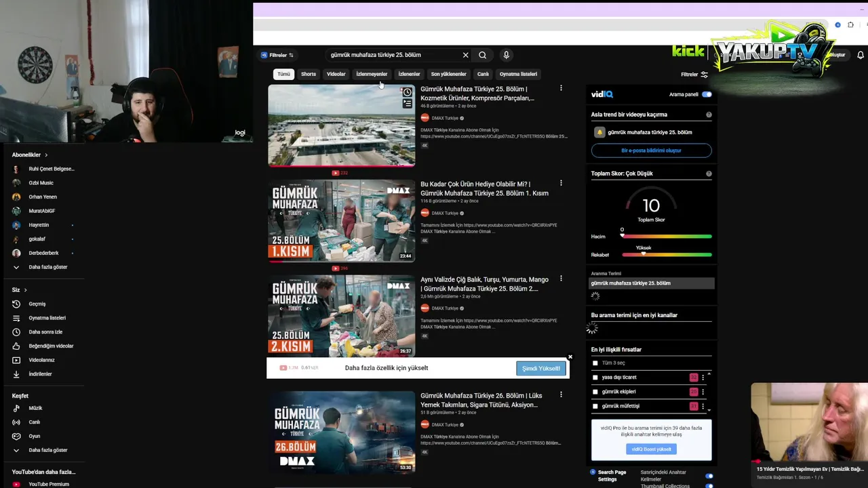Open the Filtreler menu at top right of results

coord(694,75)
